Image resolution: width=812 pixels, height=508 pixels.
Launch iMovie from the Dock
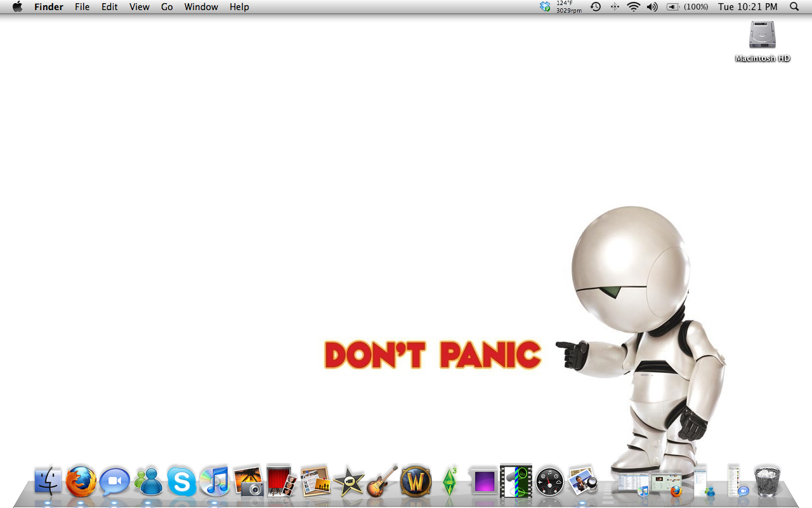coord(348,482)
